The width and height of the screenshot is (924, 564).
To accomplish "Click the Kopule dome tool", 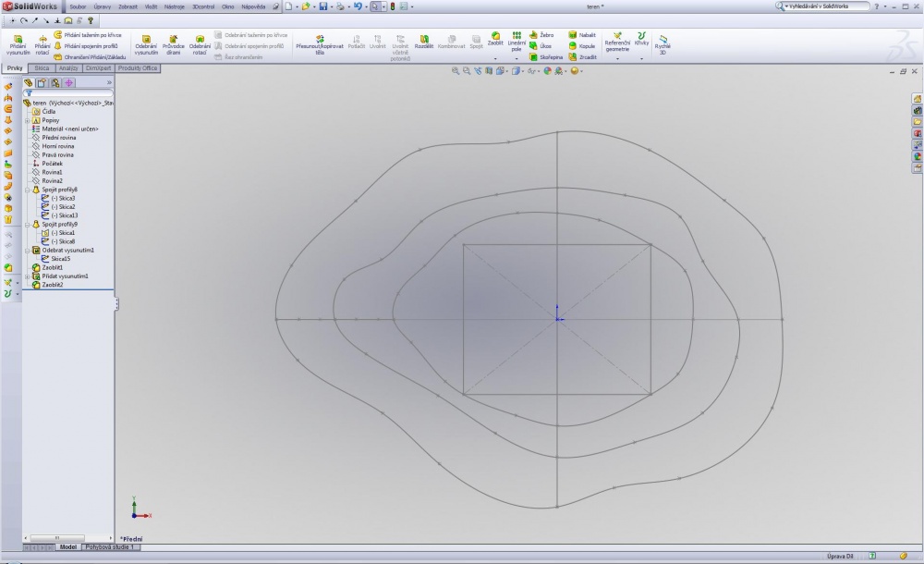I will point(581,46).
